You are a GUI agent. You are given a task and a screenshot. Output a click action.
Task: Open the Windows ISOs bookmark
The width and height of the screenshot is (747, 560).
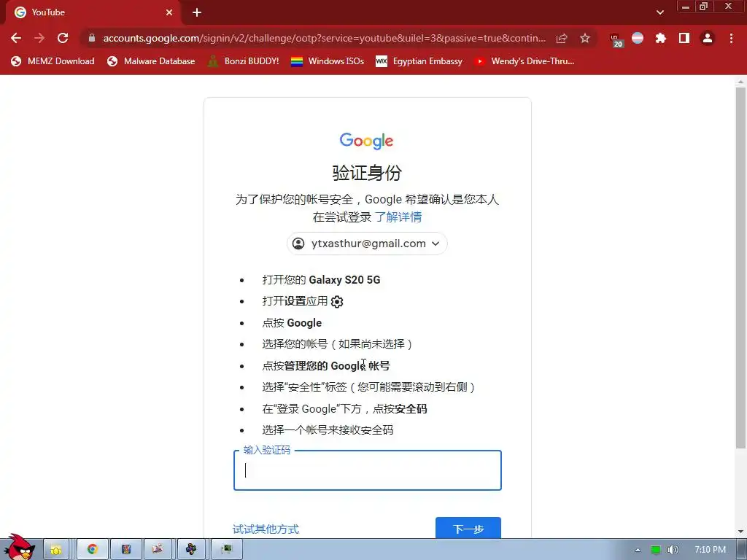point(328,61)
